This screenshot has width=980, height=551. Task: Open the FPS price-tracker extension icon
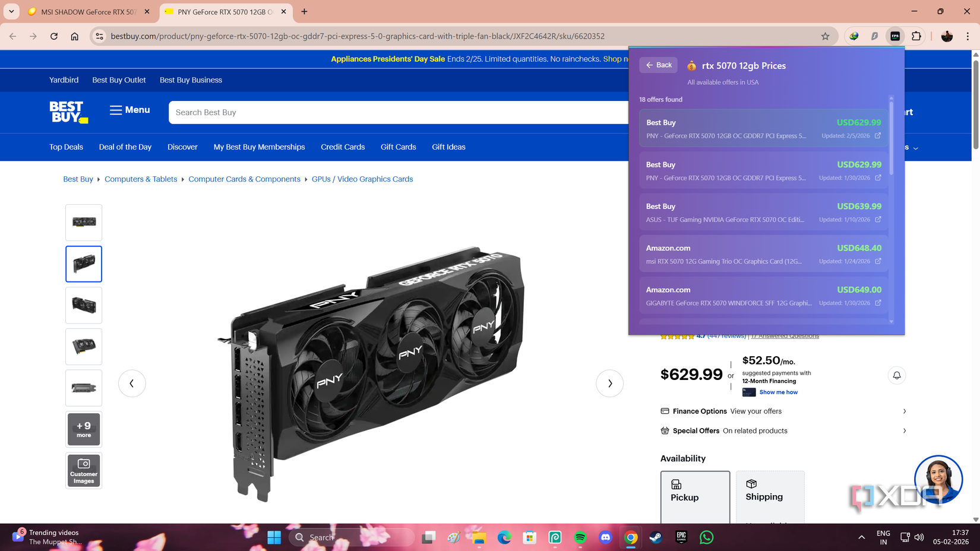(x=894, y=36)
